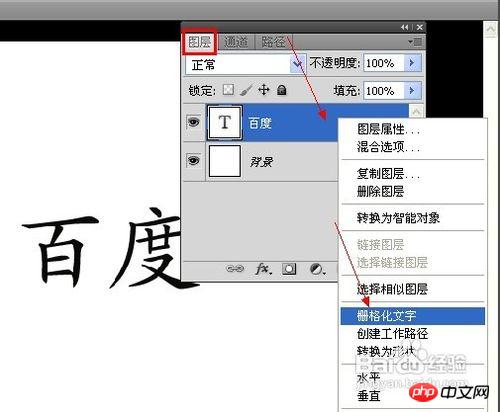Create new adjustment layer half-circle icon
The height and width of the screenshot is (412, 500).
[x=317, y=269]
